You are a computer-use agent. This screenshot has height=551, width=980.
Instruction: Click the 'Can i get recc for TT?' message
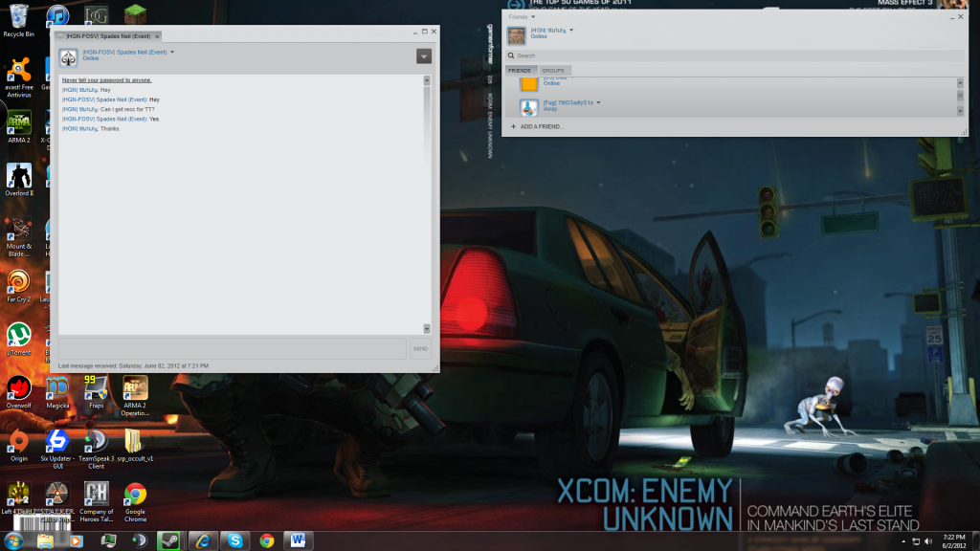click(x=127, y=109)
